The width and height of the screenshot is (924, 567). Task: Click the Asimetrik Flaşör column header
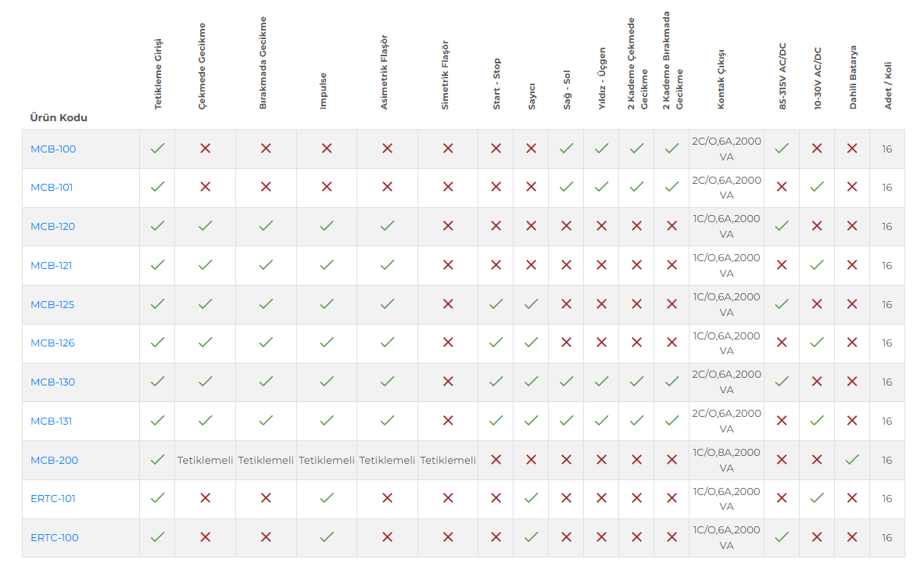pyautogui.click(x=384, y=72)
